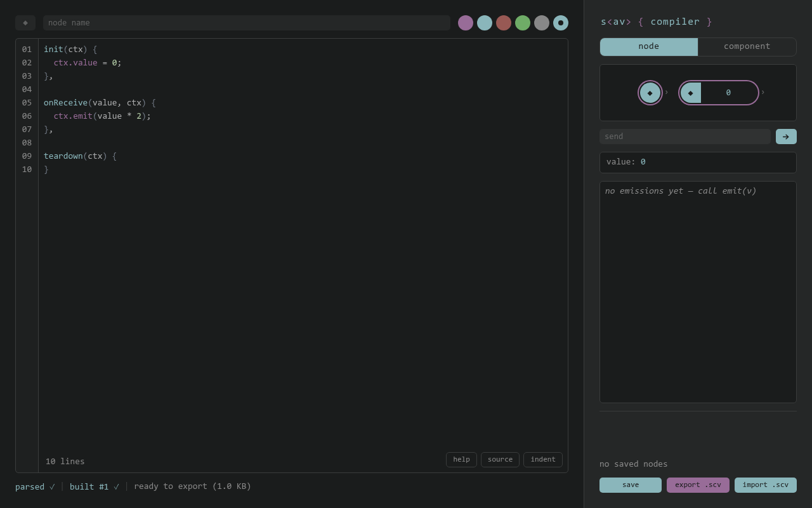Click the value 0 in node pill
This screenshot has height=508, width=812.
[x=728, y=93]
